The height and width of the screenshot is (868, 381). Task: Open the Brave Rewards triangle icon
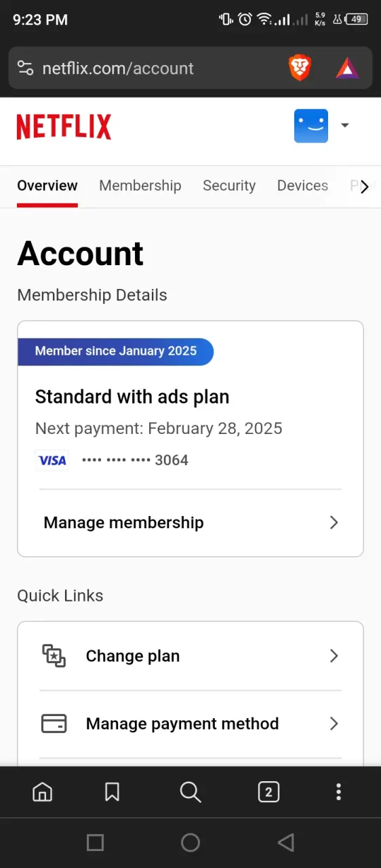pos(347,68)
